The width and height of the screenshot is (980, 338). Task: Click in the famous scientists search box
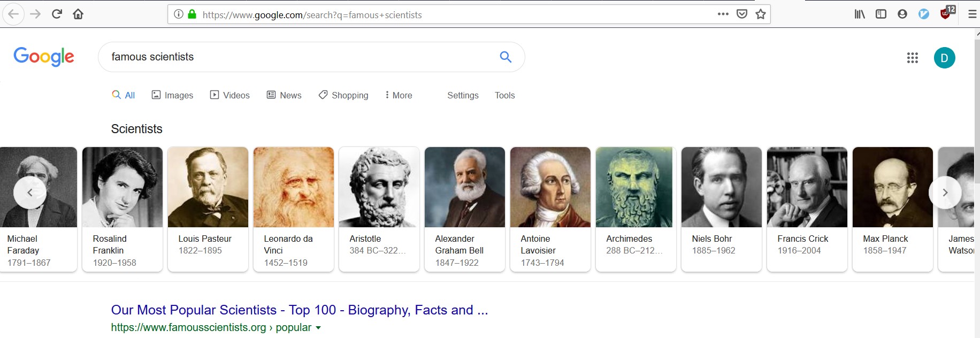pyautogui.click(x=300, y=57)
